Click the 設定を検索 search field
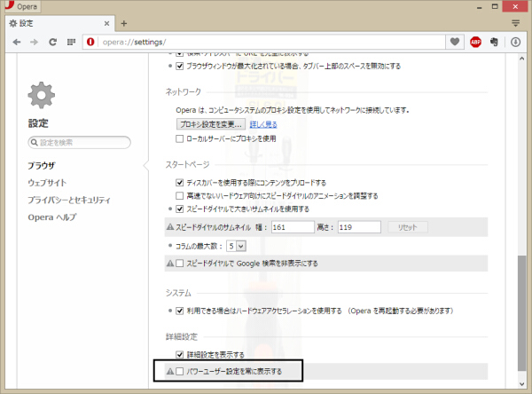 point(80,142)
